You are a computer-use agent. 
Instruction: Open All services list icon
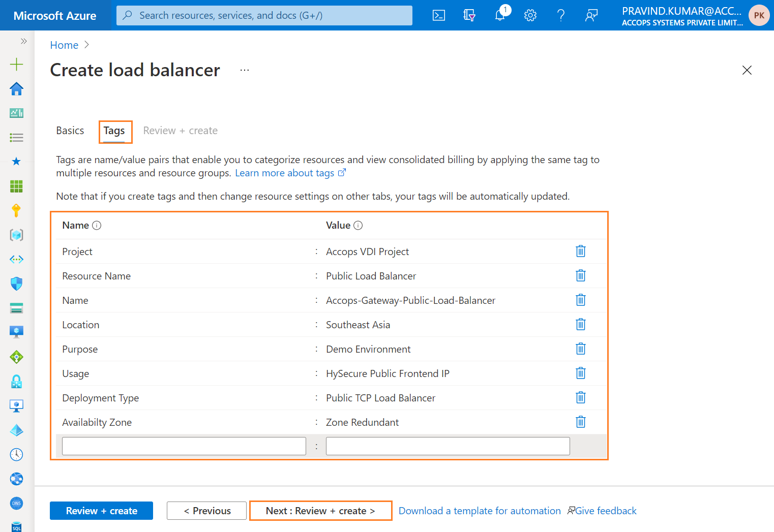coord(17,137)
